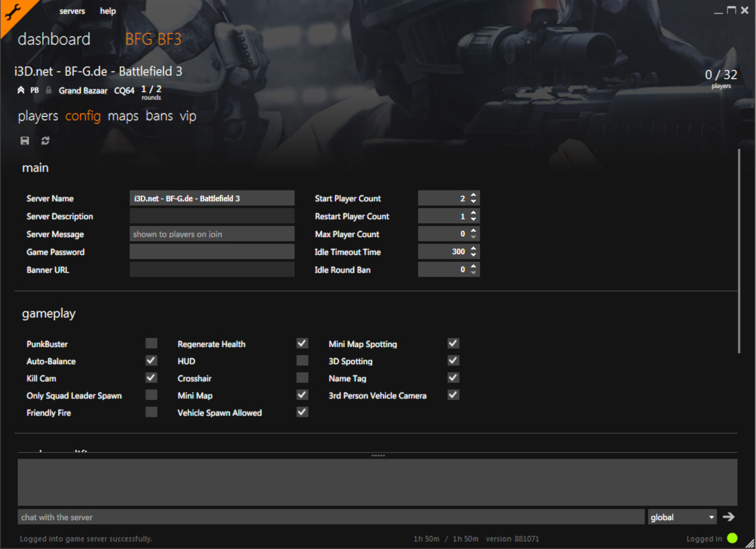Click the Server Name input field
The image size is (756, 549).
(212, 199)
